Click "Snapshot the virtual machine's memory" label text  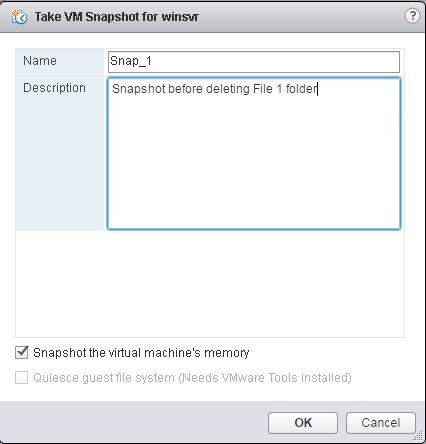tap(141, 353)
